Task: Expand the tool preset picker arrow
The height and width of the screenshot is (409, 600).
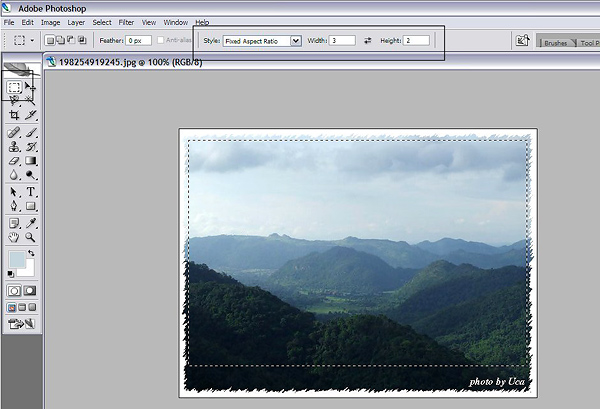Action: click(x=33, y=41)
